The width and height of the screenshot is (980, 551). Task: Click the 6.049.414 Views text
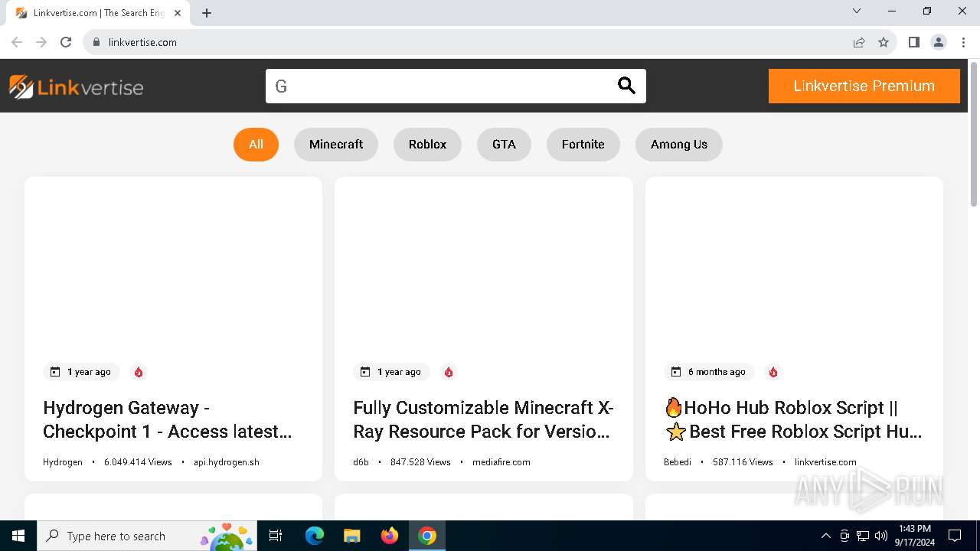click(138, 462)
